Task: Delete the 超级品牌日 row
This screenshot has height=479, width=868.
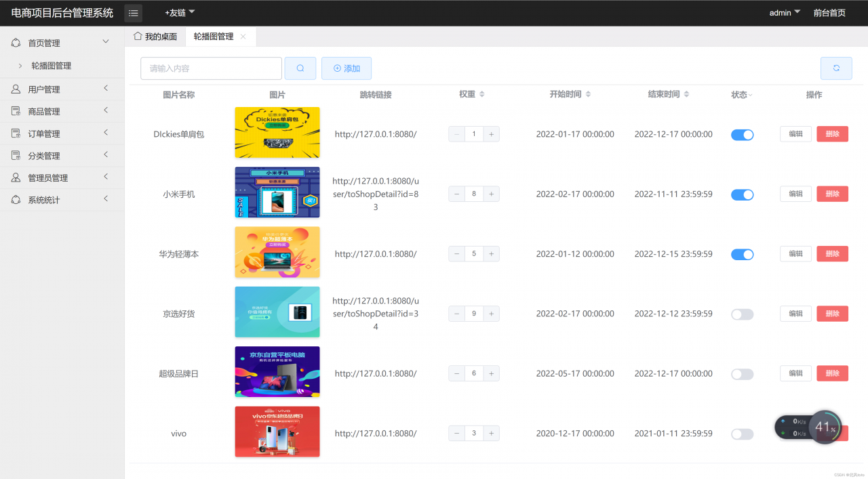Action: point(832,373)
